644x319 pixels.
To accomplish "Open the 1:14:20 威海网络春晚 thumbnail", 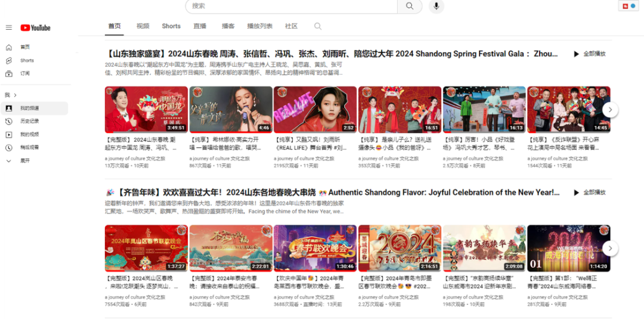I will pyautogui.click(x=569, y=249).
